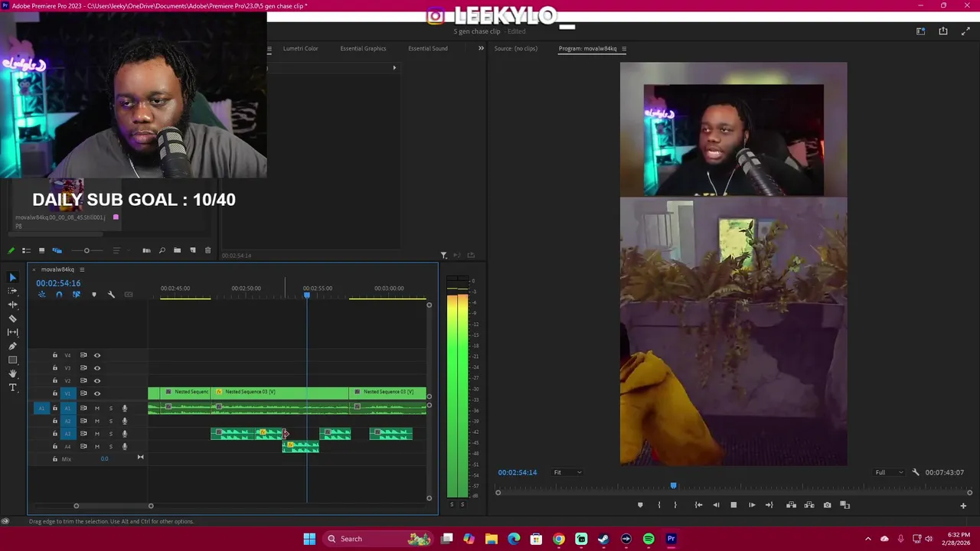Click the trash Clear icon in project panel

click(x=207, y=250)
